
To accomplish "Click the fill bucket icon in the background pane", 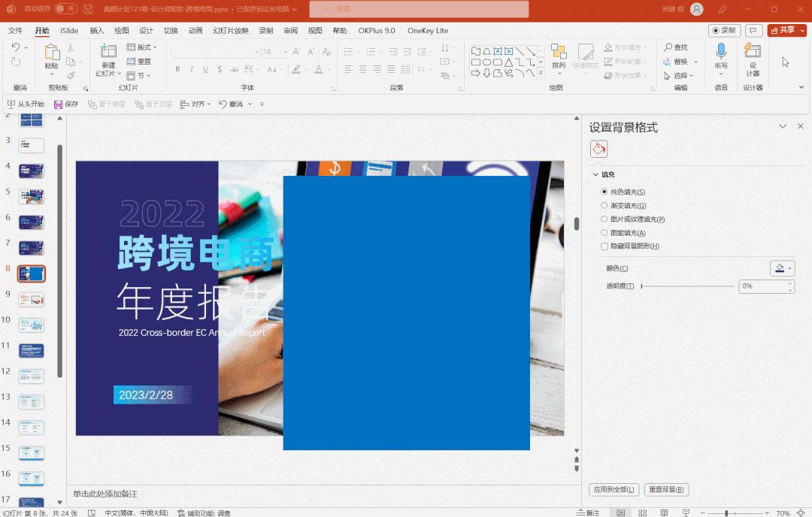I will pos(598,149).
